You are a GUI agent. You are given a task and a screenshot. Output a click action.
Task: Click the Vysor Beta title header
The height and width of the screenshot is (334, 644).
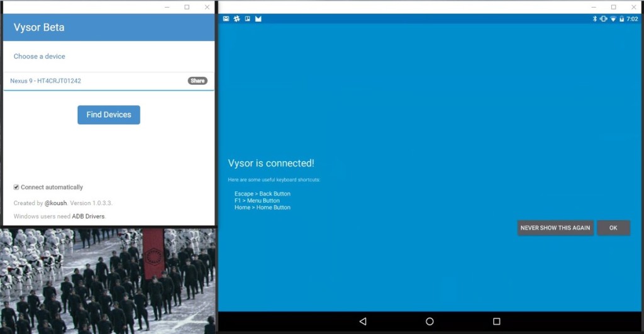coord(39,28)
